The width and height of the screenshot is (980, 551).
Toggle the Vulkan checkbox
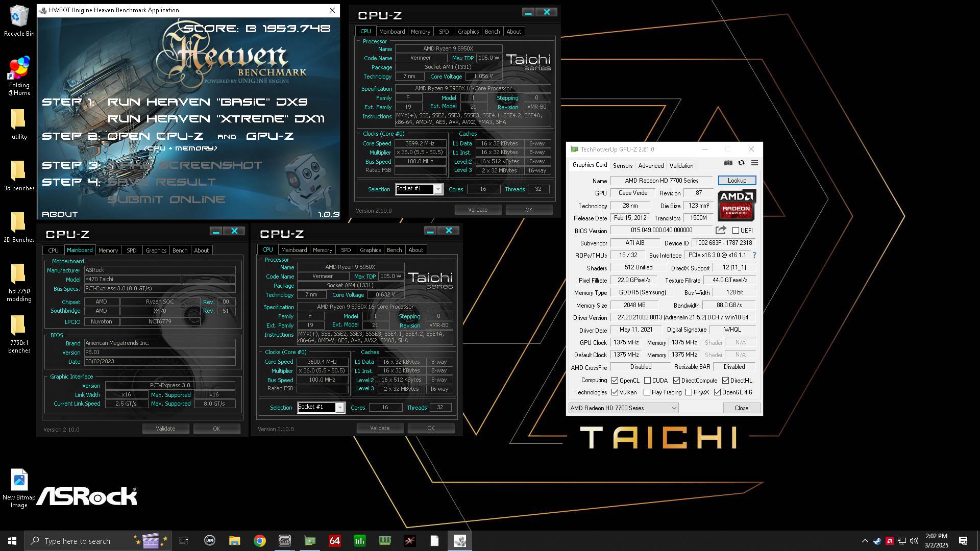(x=615, y=392)
